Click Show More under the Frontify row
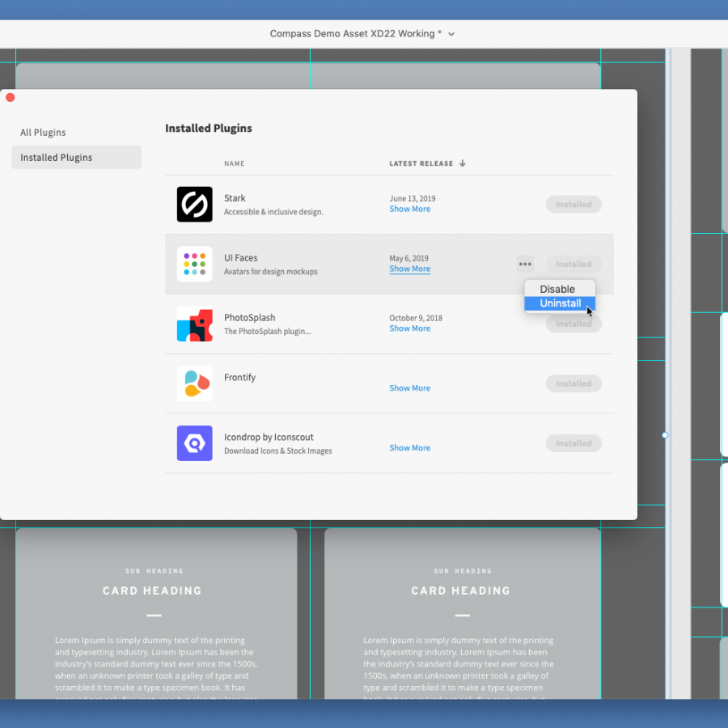 409,388
